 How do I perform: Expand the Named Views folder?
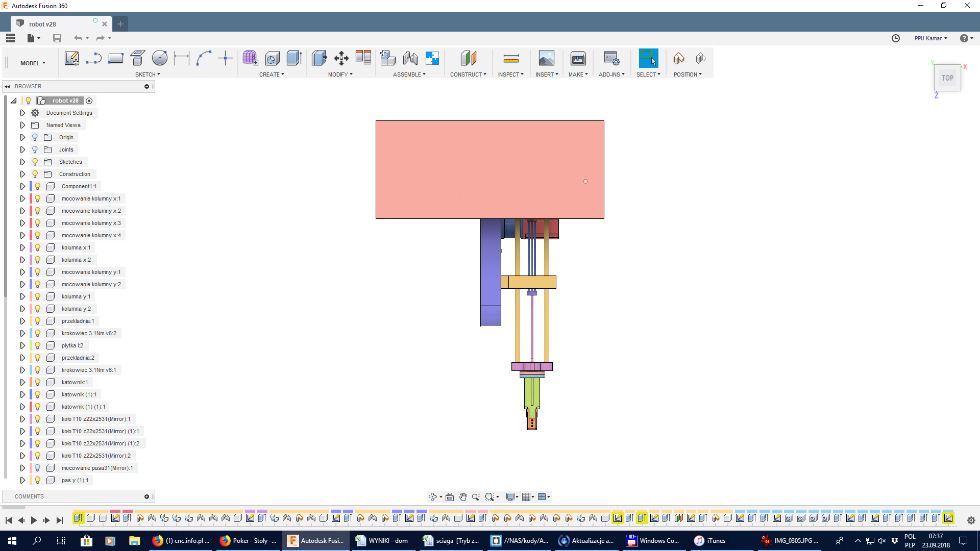[22, 124]
